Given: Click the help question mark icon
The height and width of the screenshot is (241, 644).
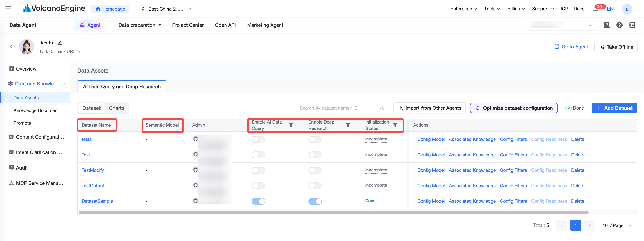Looking at the screenshot, I should click(619, 25).
